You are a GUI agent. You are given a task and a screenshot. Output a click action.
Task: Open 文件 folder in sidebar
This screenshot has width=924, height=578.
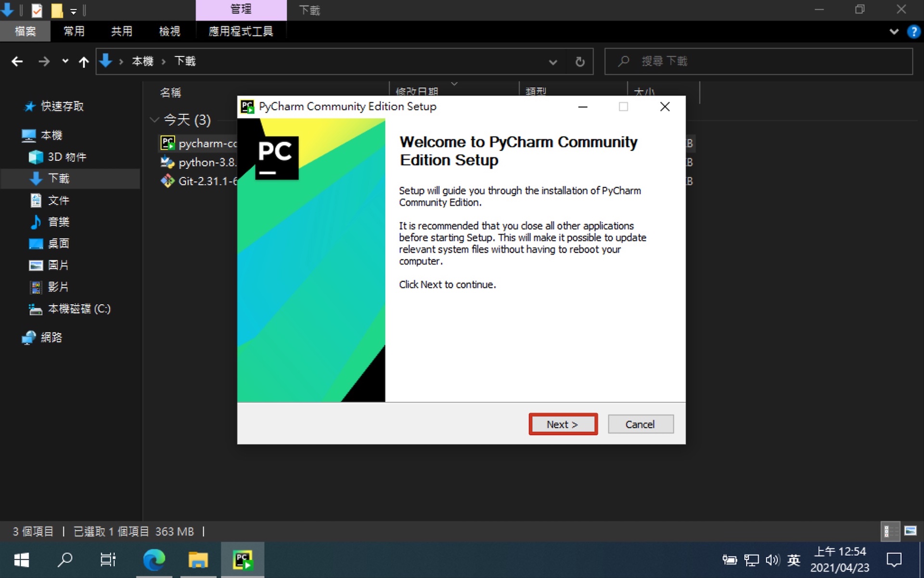tap(50, 200)
